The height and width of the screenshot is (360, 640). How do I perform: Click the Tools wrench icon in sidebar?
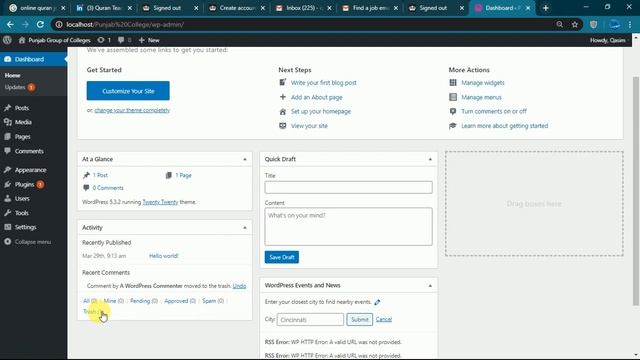pos(8,213)
